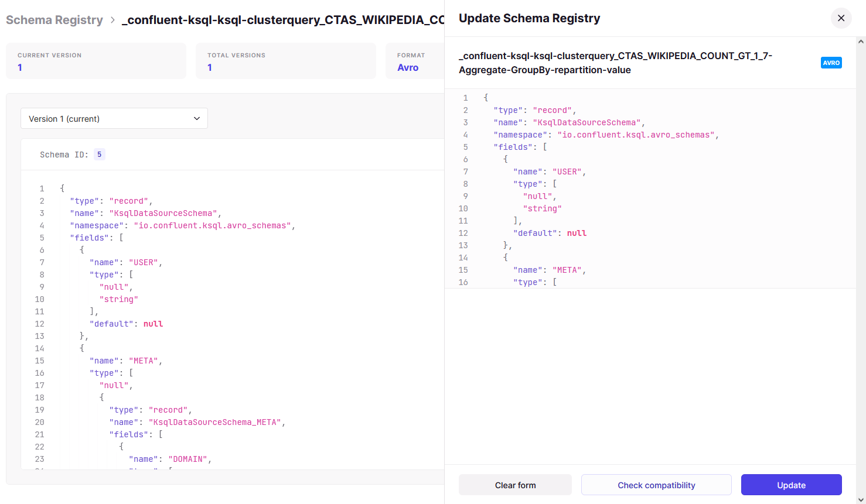866x504 pixels.
Task: Click "USER" value in the editor panel
Action: 567,172
